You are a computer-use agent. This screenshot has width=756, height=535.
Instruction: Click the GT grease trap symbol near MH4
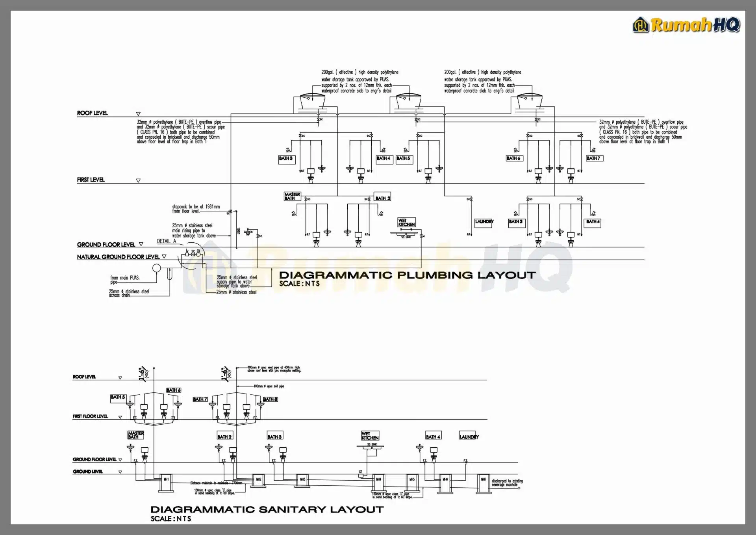click(361, 475)
